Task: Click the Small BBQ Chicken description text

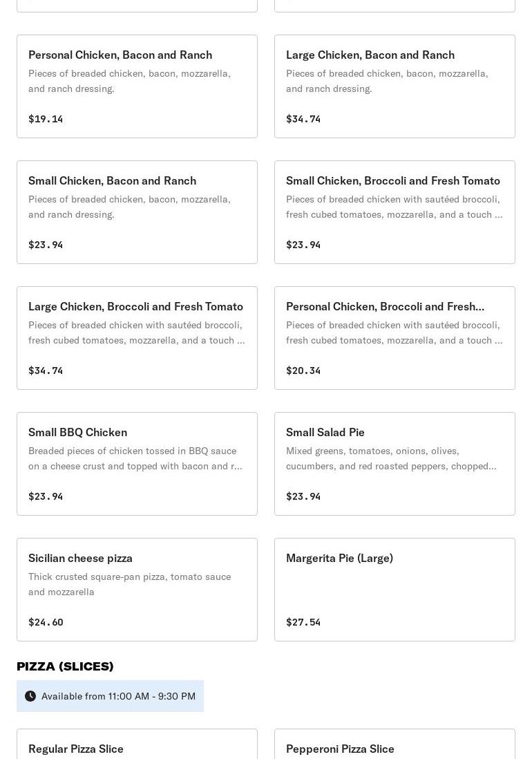Action: pos(135,458)
